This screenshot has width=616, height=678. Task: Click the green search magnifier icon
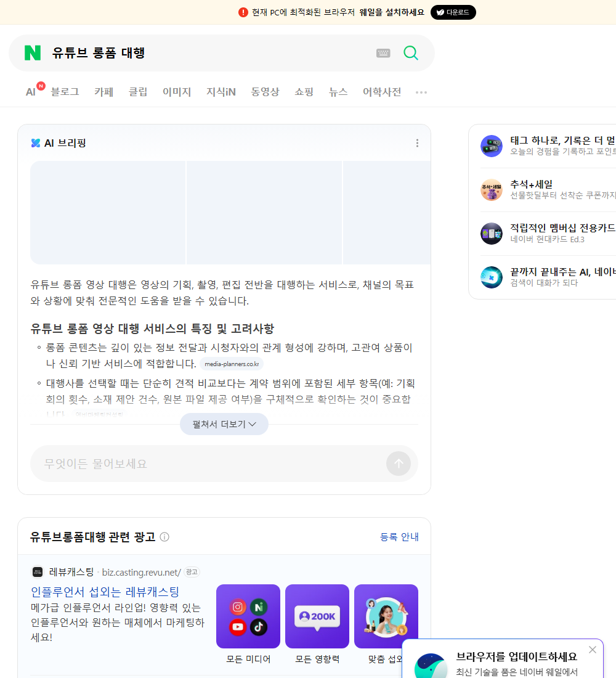pos(411,53)
